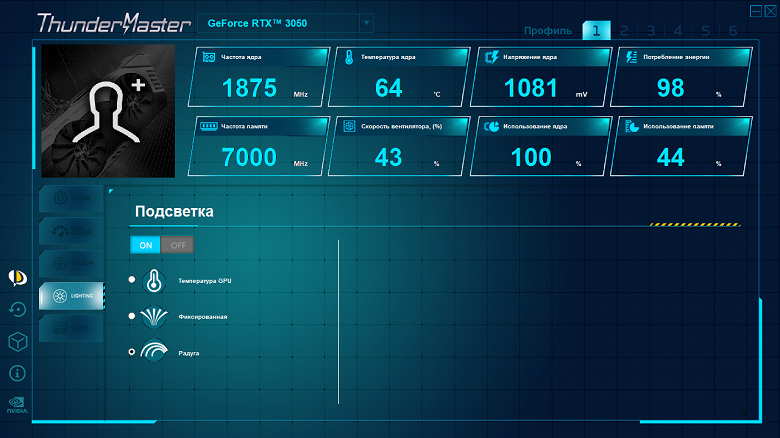Turn lighting OFF
Image resolution: width=780 pixels, height=438 pixels.
(x=178, y=245)
